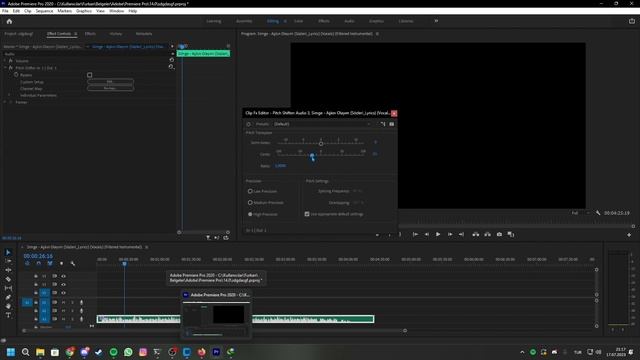Open the File menu

pyautogui.click(x=5, y=11)
